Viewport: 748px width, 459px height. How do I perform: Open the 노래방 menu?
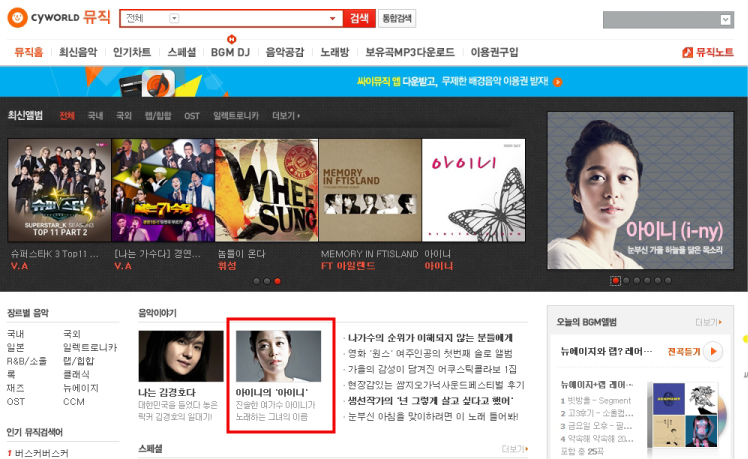(x=334, y=52)
